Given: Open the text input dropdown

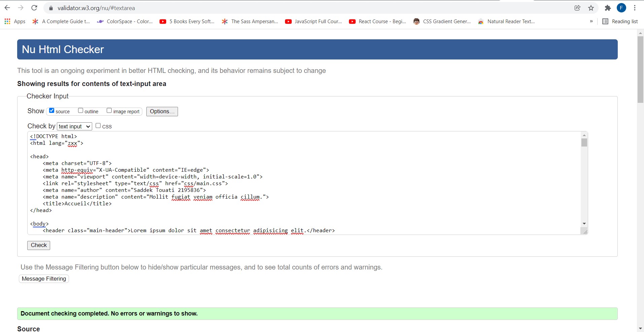Looking at the screenshot, I should [74, 126].
